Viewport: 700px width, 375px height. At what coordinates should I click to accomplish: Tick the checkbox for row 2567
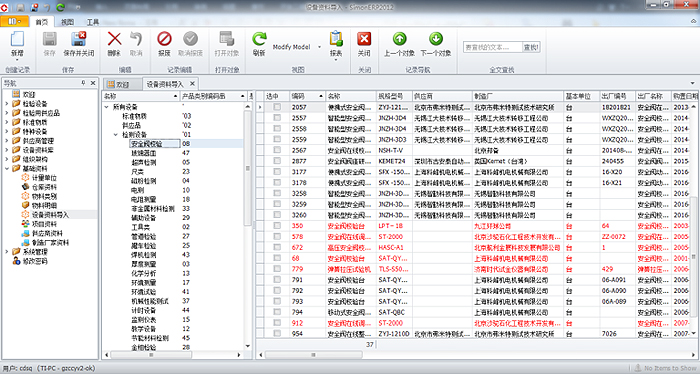(277, 150)
